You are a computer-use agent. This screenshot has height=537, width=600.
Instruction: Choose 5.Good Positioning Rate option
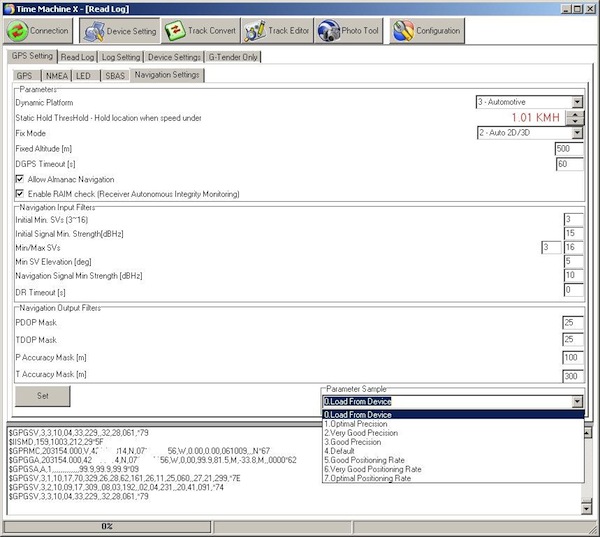(x=453, y=460)
